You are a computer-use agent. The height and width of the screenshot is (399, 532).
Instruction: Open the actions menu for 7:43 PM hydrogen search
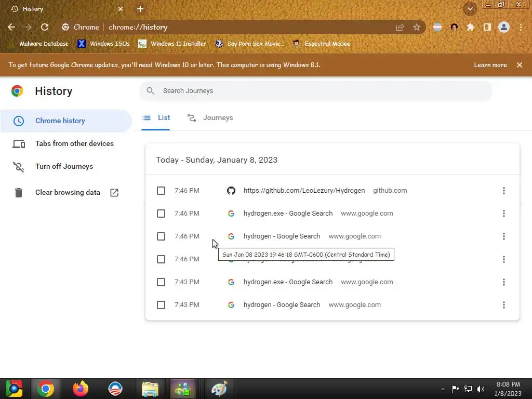click(x=504, y=304)
